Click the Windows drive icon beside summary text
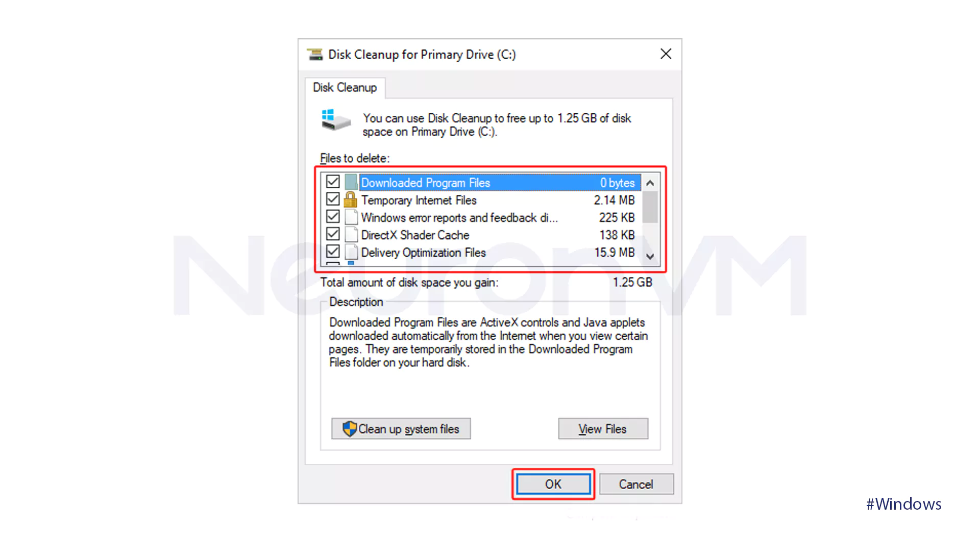980x551 pixels. coord(336,120)
